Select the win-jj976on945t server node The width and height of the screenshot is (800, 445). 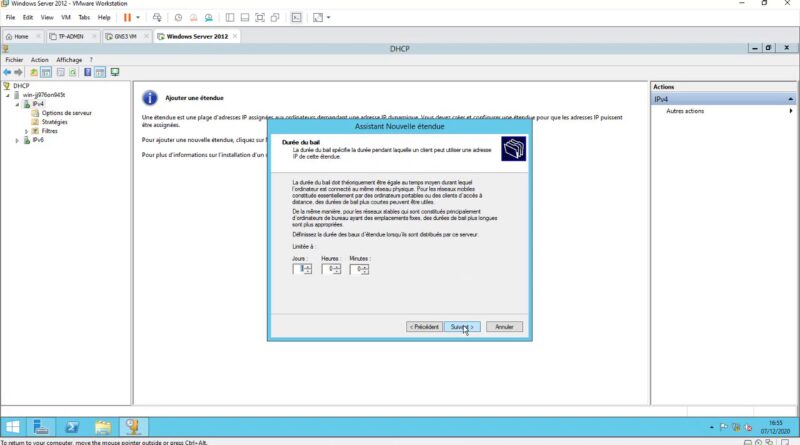tap(43, 95)
